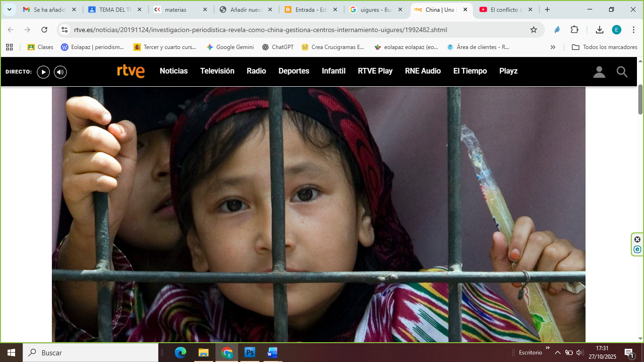Toggle the live audio speaker button

coord(60,72)
